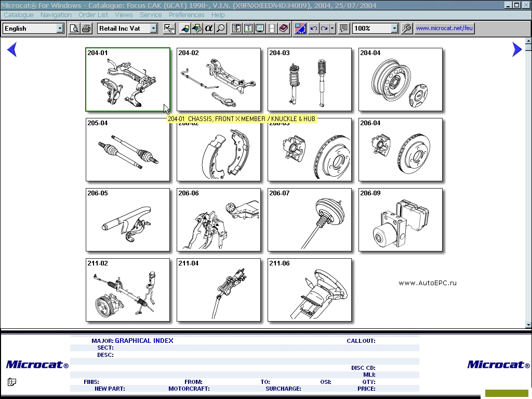532x399 pixels.
Task: Go to next page with right arrow
Action: tap(517, 49)
